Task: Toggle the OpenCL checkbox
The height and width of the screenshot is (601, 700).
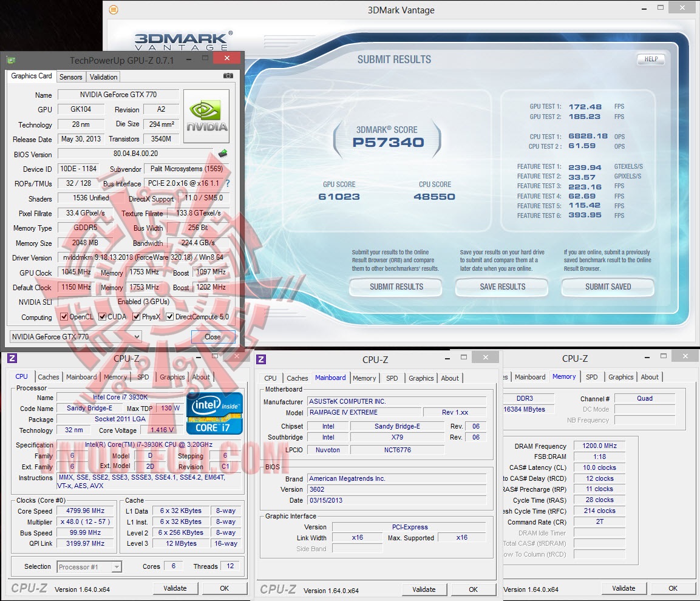Action: pyautogui.click(x=64, y=316)
